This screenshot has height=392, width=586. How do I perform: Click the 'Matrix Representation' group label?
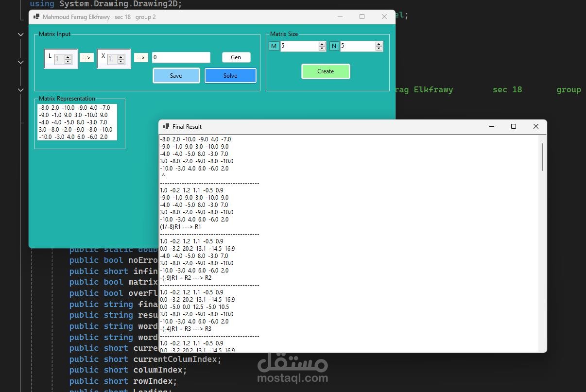click(x=67, y=99)
